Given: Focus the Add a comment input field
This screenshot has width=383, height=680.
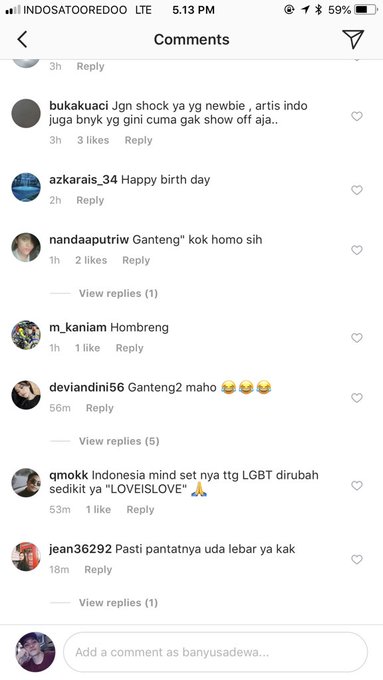Looking at the screenshot, I should click(x=216, y=652).
